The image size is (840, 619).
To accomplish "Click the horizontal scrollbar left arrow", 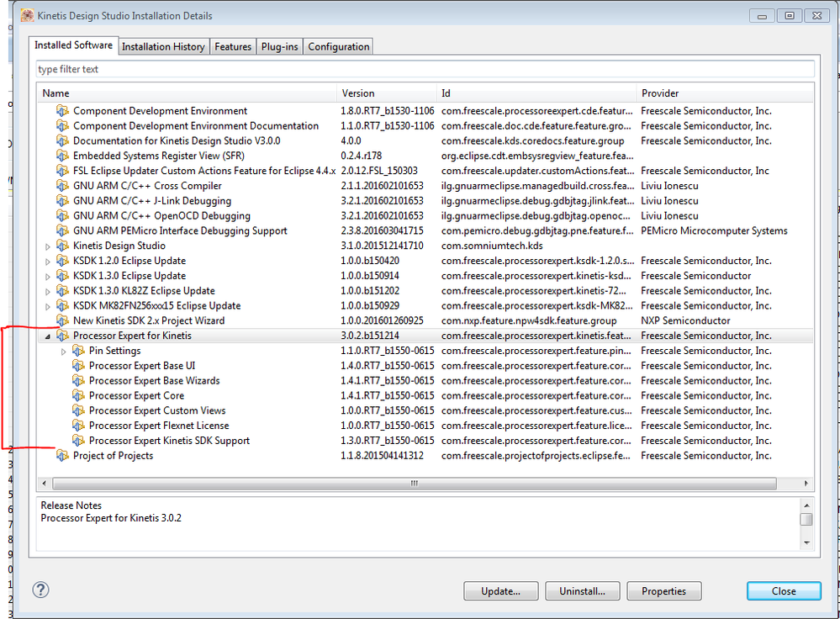I will pyautogui.click(x=44, y=484).
